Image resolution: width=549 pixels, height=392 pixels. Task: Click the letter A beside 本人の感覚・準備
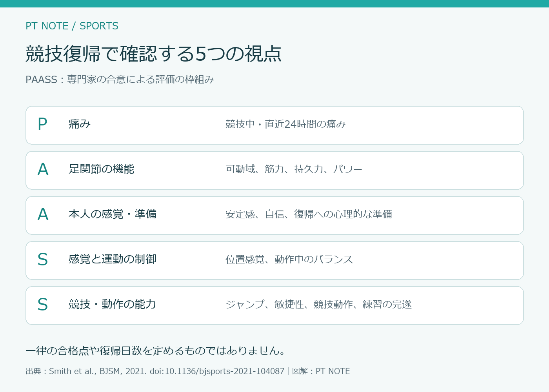43,214
